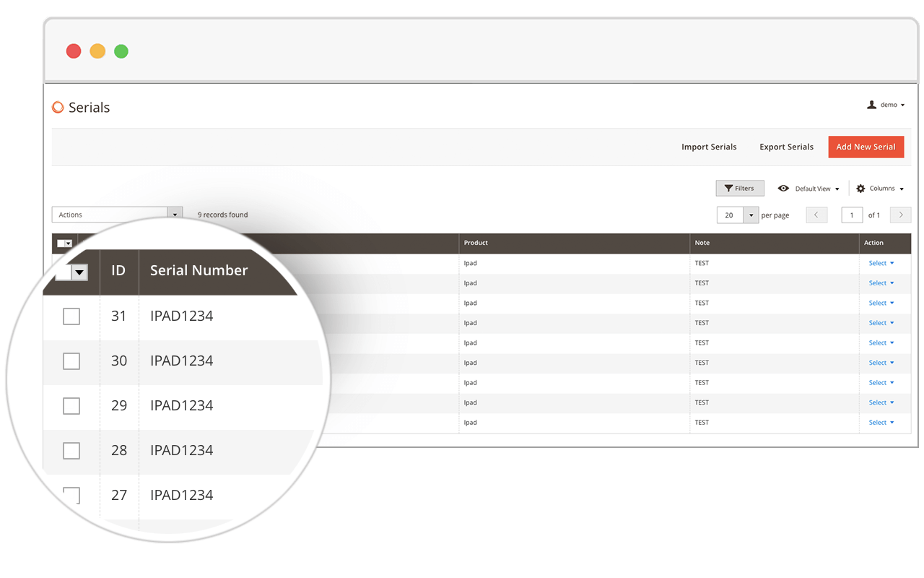
Task: Check the box for serial ID 27
Action: click(71, 496)
